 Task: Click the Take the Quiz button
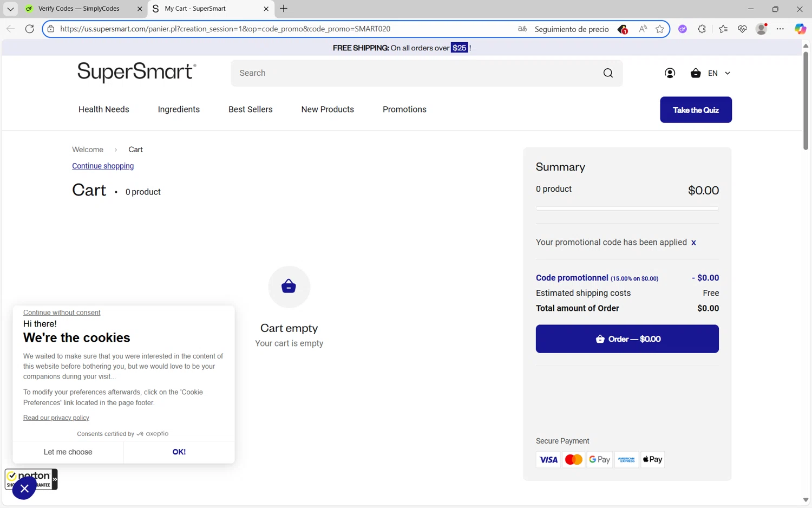tap(696, 110)
